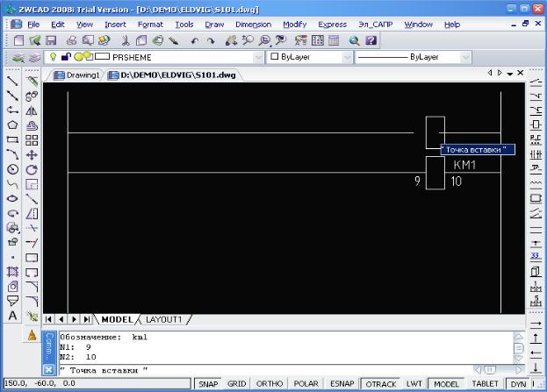
Task: Select the Mirror modify tool
Action: click(x=32, y=110)
